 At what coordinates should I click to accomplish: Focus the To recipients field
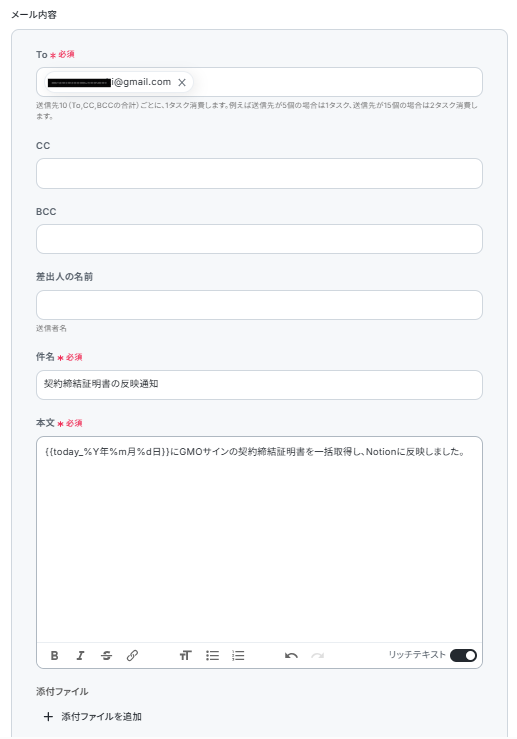point(259,82)
